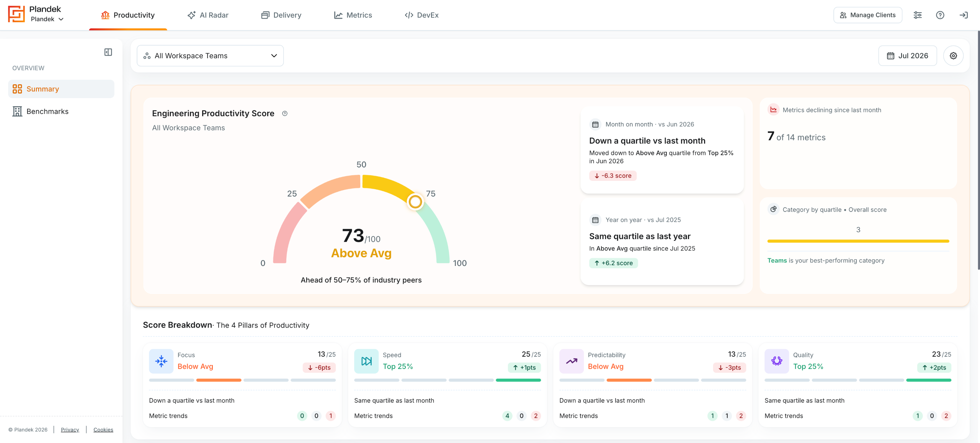Click the logout arrow icon
This screenshot has height=443, width=980.
click(964, 15)
